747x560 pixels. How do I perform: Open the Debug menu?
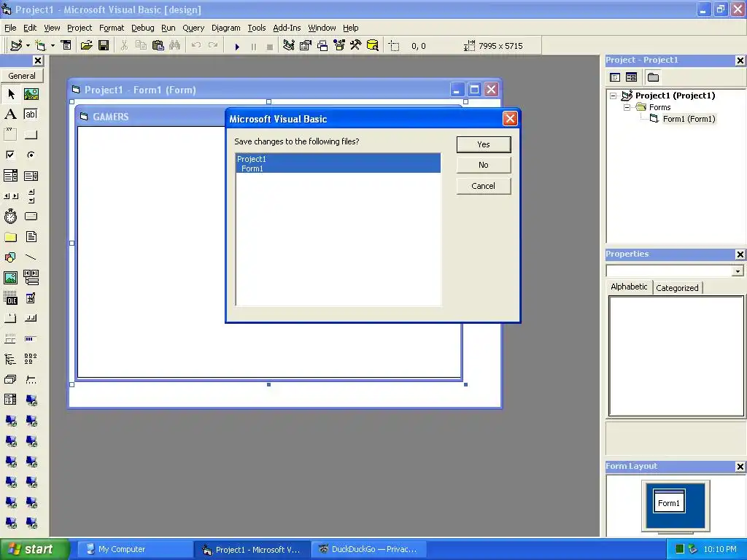click(x=142, y=28)
